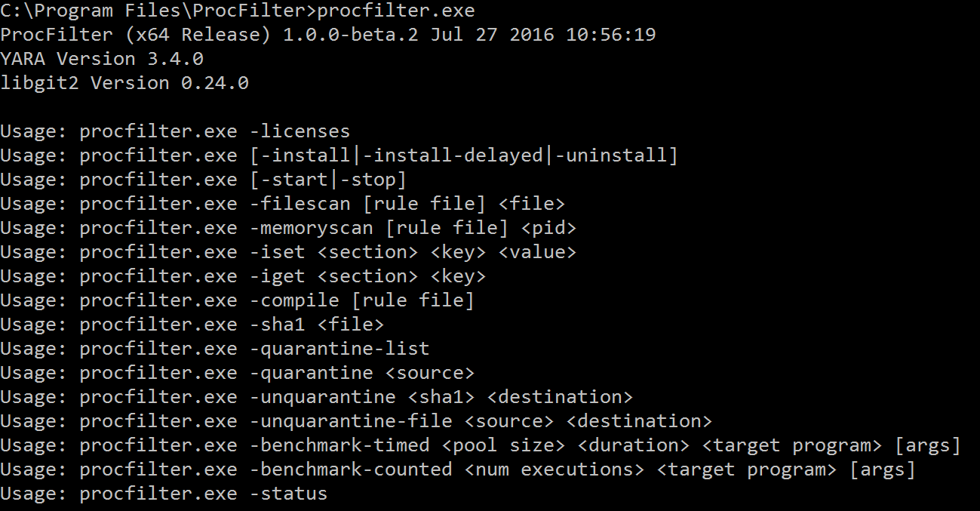980x511 pixels.
Task: Click the -status option on the last line
Action: click(x=288, y=494)
